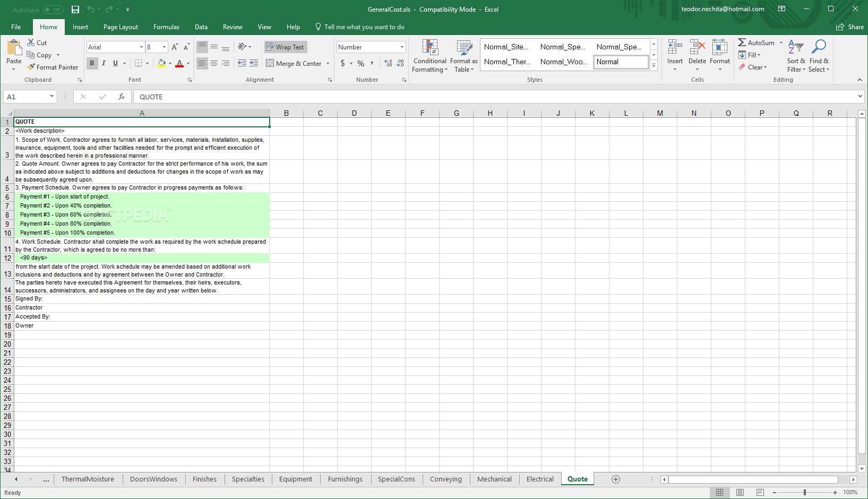Open the font name dropdown showing Arial
This screenshot has height=499, width=868.
tap(141, 47)
